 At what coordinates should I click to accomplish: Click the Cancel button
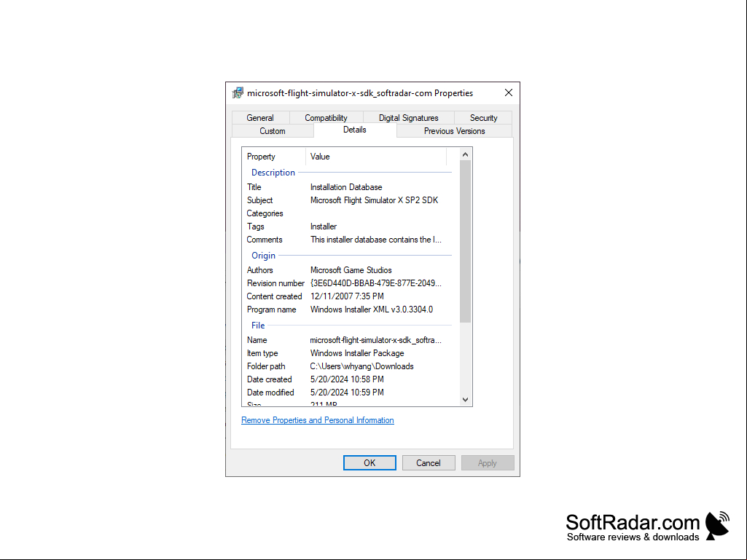tap(429, 463)
